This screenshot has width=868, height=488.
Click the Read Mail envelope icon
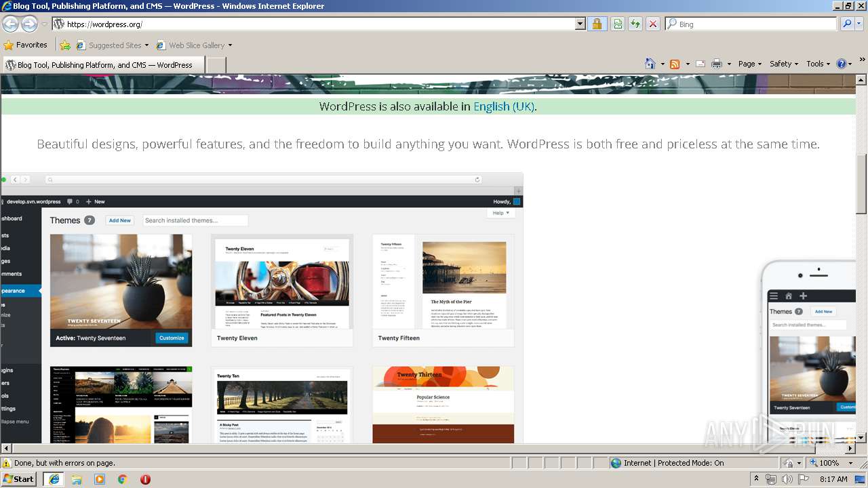point(700,64)
